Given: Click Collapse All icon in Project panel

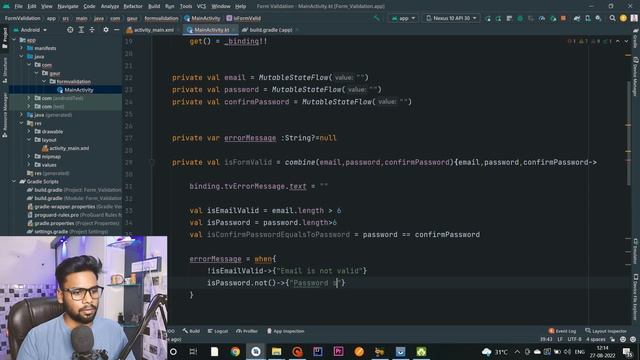Looking at the screenshot, I should coord(92,30).
